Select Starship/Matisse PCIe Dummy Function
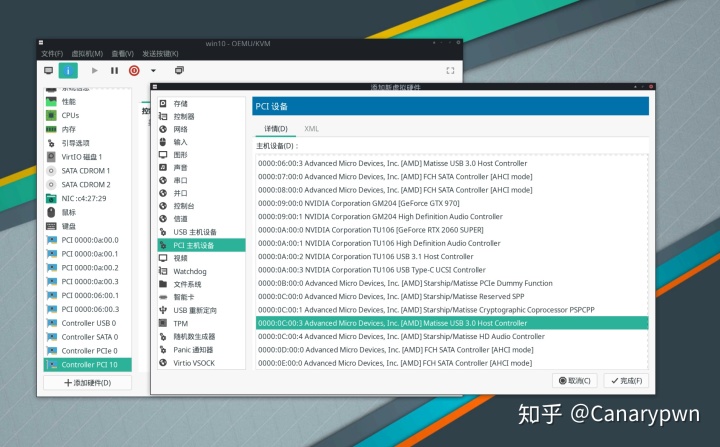The height and width of the screenshot is (447, 720). 452,283
